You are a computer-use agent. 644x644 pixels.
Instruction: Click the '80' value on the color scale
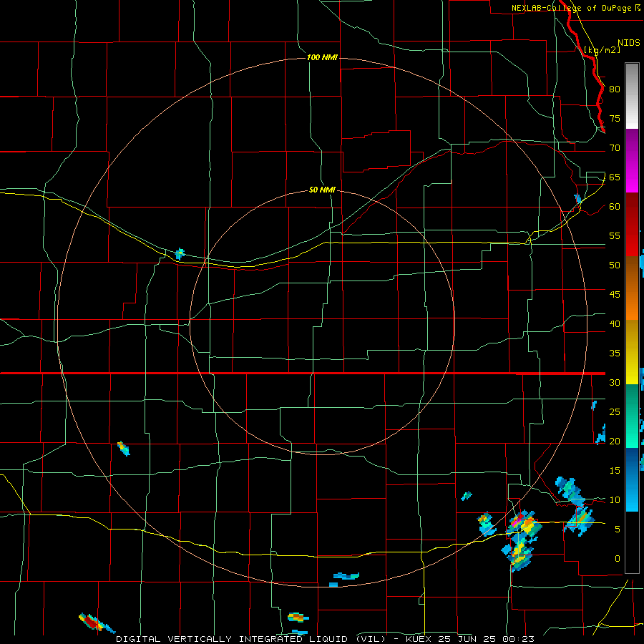point(615,89)
